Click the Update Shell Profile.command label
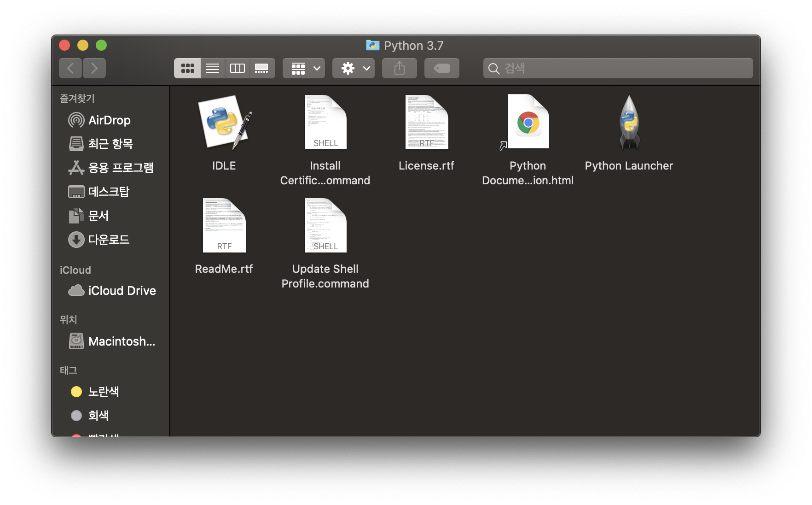Screen dimensions: 812x505 pos(325,276)
